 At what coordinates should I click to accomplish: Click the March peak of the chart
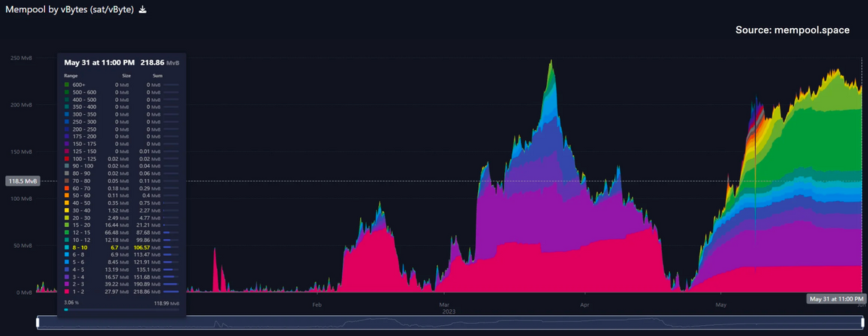551,65
